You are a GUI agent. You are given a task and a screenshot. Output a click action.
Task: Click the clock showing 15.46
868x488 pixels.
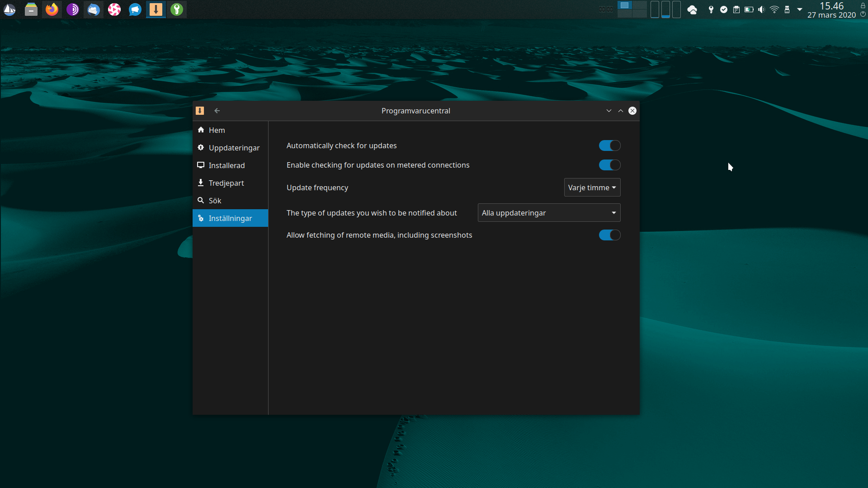(x=831, y=6)
